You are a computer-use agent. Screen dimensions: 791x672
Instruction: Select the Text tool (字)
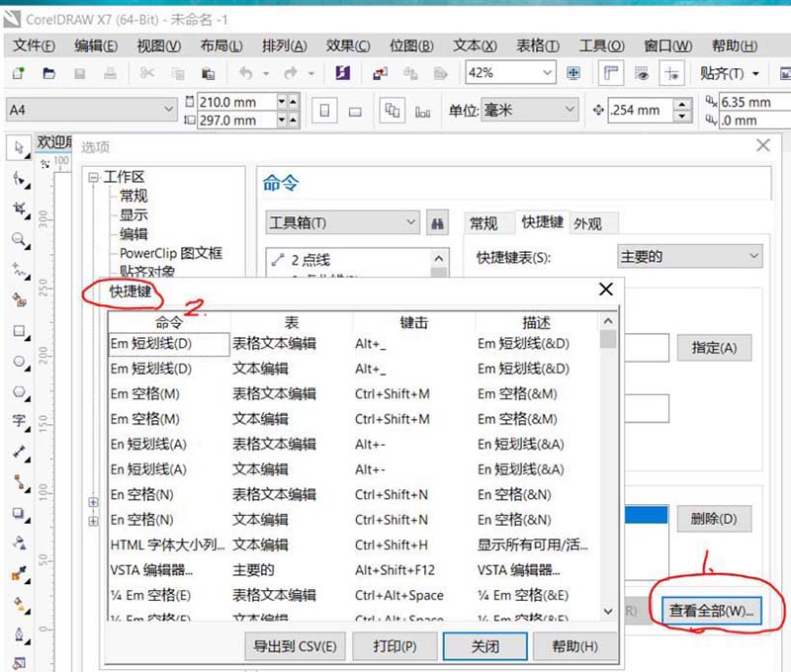coord(20,421)
